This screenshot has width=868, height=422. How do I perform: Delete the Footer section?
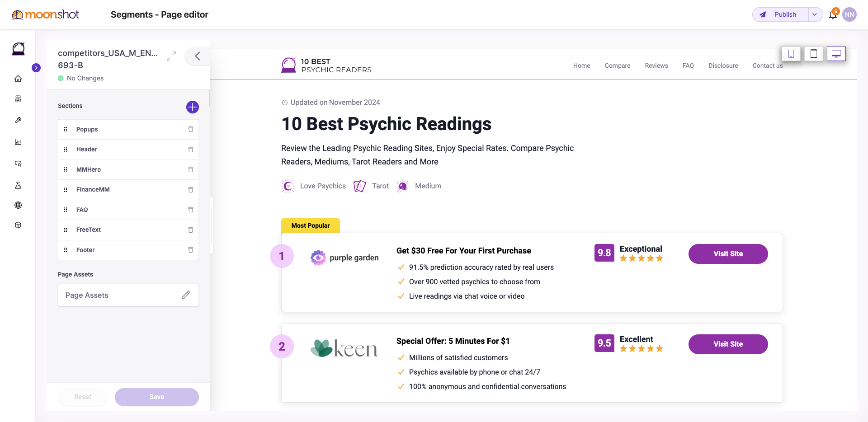[x=191, y=250]
